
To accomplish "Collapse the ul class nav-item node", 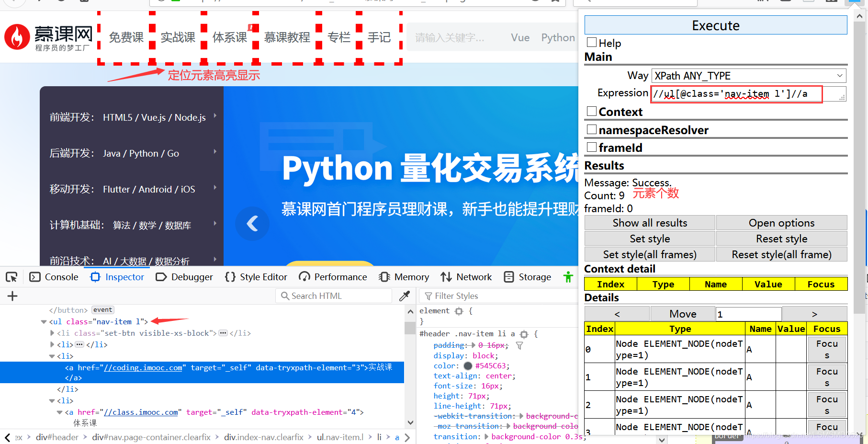I will pos(44,322).
